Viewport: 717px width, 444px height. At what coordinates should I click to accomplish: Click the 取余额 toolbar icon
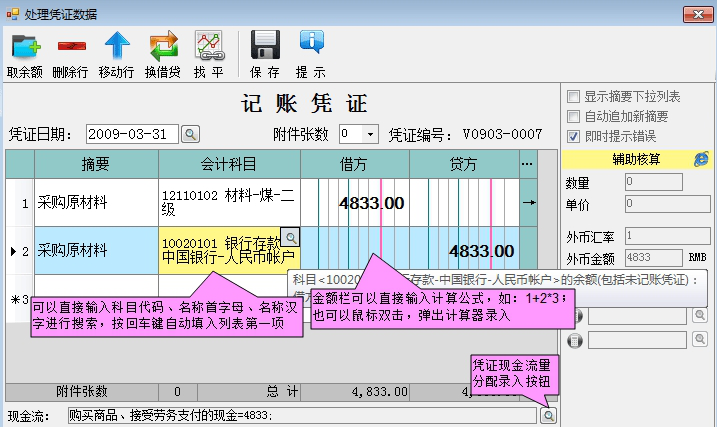[26, 46]
